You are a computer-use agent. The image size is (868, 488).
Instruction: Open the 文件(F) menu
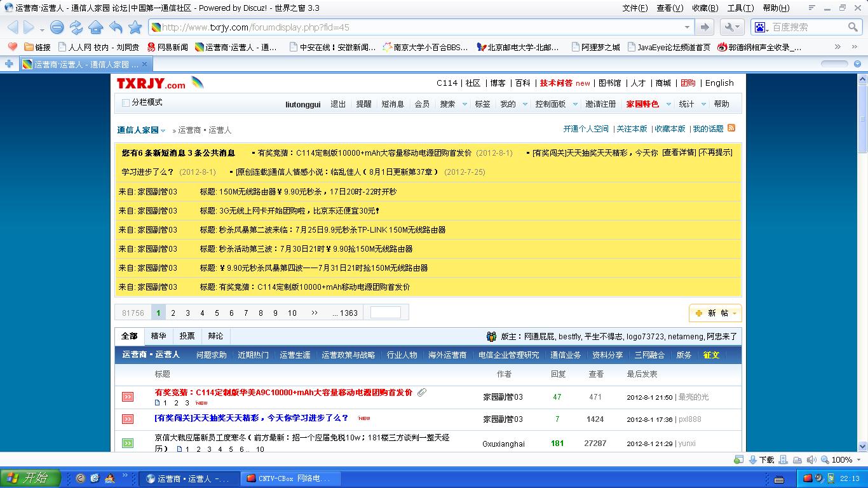(x=635, y=8)
